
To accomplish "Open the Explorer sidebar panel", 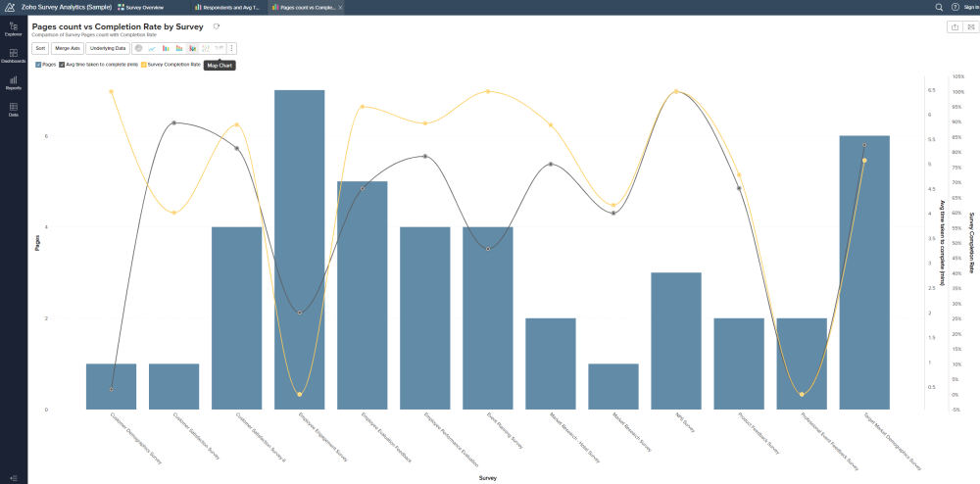I will 14,28.
